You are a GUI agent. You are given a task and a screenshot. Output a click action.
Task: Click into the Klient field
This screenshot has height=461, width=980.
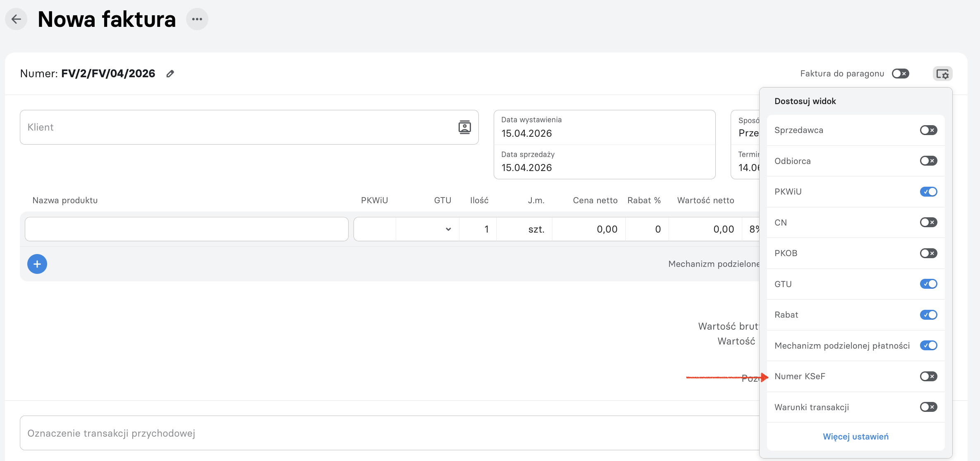click(249, 127)
